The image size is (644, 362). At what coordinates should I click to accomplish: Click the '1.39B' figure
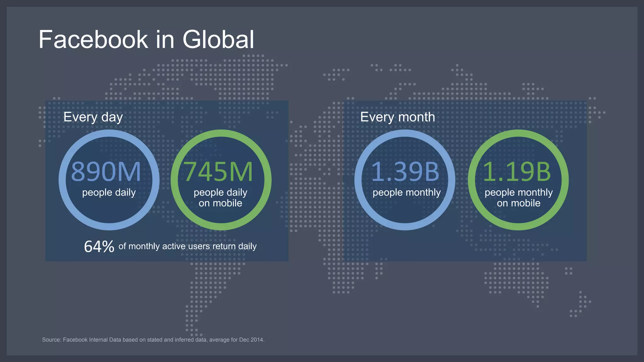click(405, 172)
